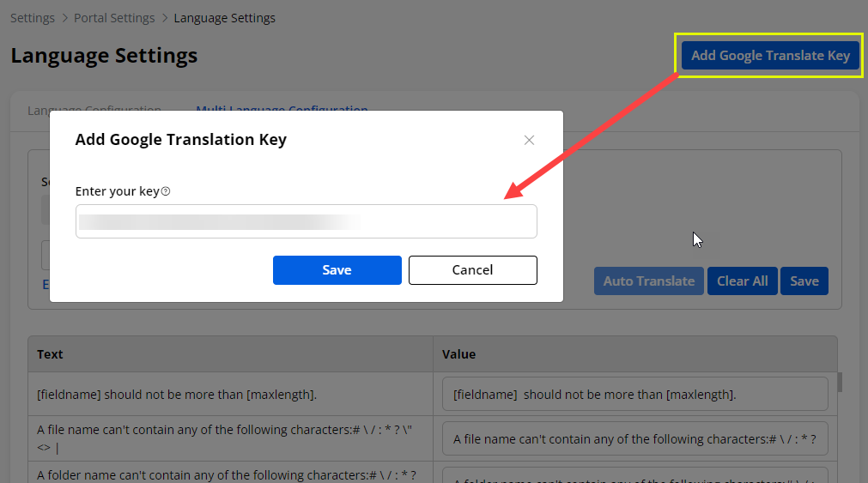
Task: Close the Add Google Translation Key dialog
Action: (x=529, y=140)
